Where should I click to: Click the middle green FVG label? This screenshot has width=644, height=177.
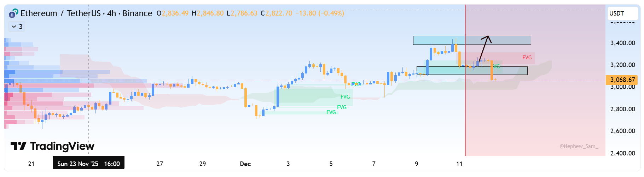(342, 107)
